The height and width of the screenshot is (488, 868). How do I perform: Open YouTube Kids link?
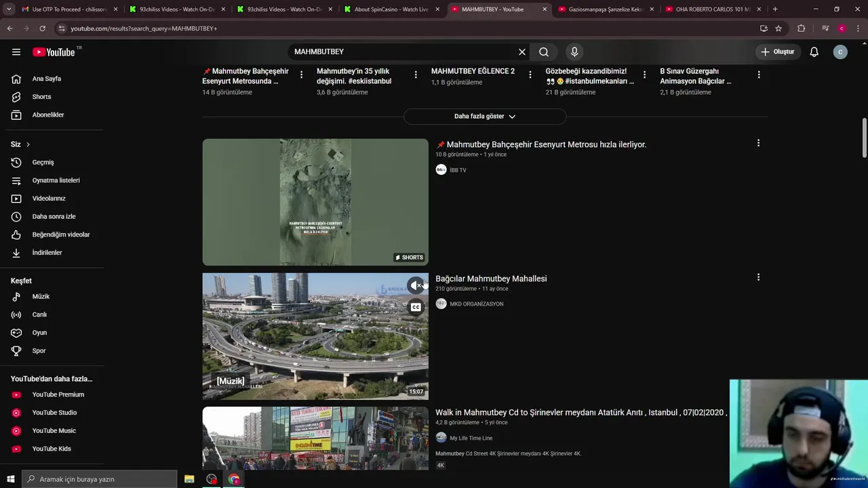[x=52, y=449]
